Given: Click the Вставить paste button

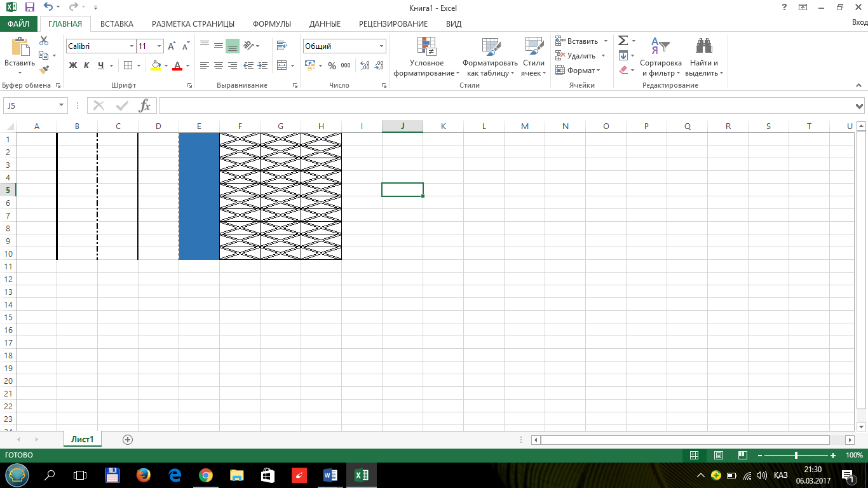Looking at the screenshot, I should coord(20,55).
